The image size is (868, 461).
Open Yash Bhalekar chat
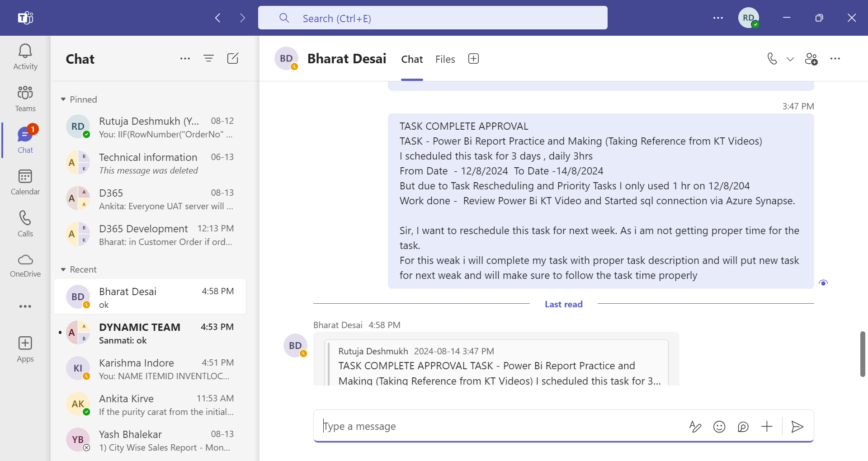pos(150,440)
